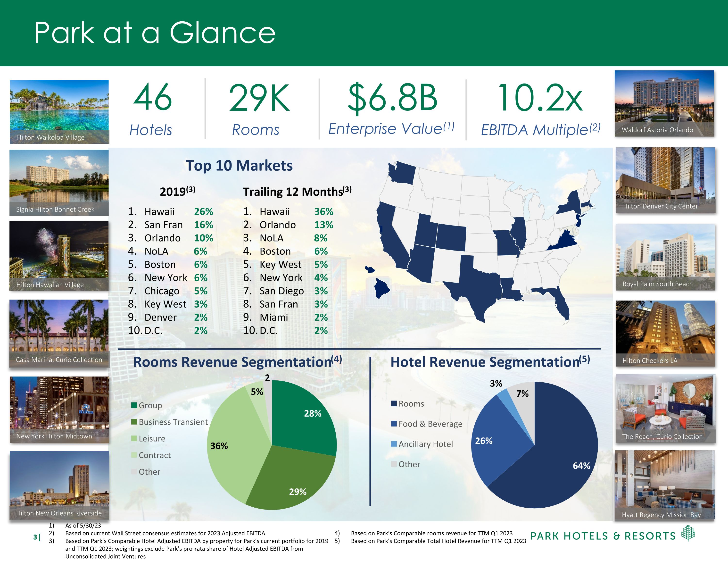Screen dimensions: 728x562
Task: Open the Signia Hilton Bonnet Creek photo
Action: (x=59, y=183)
